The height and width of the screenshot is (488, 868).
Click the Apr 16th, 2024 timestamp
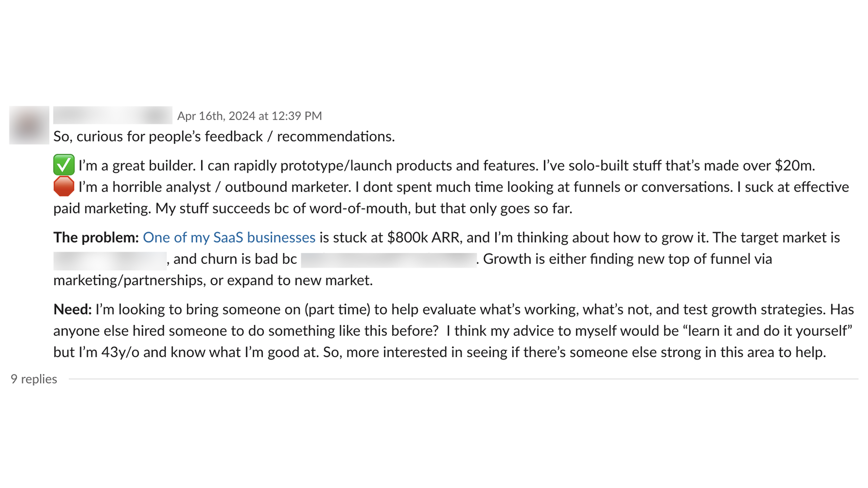(249, 116)
